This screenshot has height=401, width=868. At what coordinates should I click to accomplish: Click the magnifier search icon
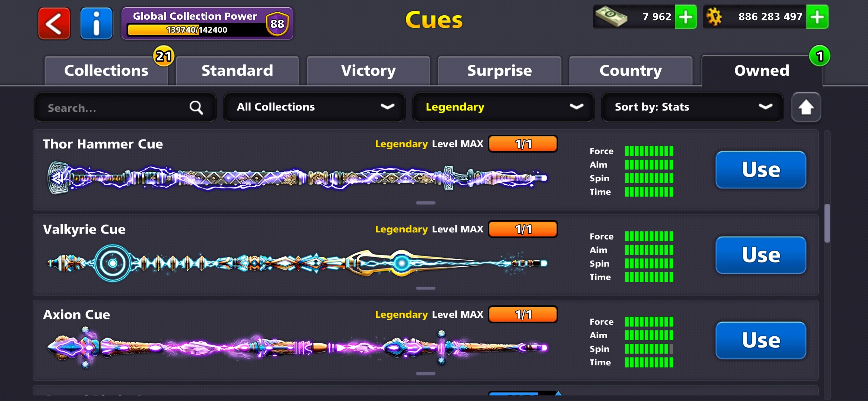(x=196, y=108)
